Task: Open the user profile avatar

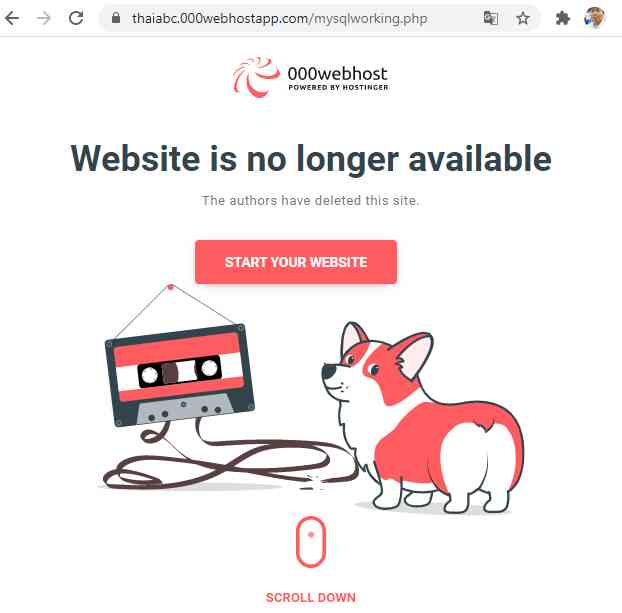Action: [594, 18]
